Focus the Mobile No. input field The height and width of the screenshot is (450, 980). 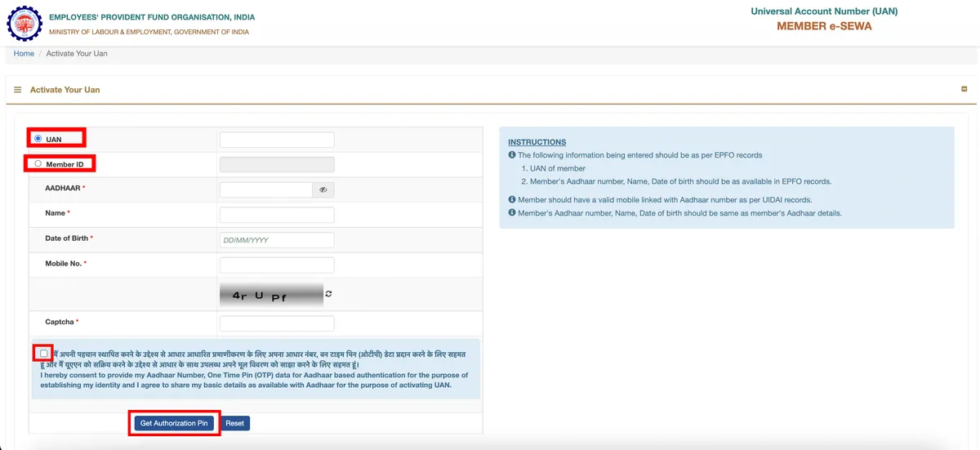tap(277, 265)
